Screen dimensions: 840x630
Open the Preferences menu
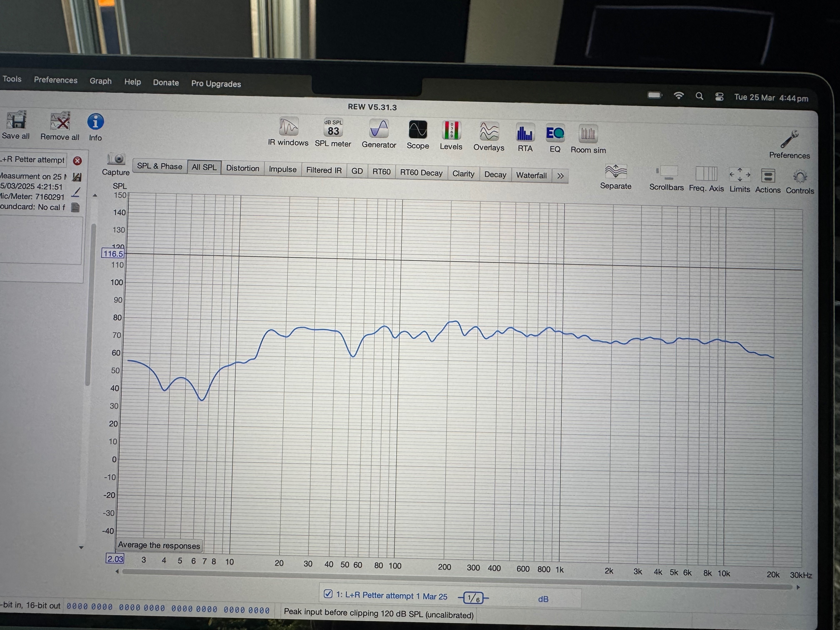[x=55, y=80]
